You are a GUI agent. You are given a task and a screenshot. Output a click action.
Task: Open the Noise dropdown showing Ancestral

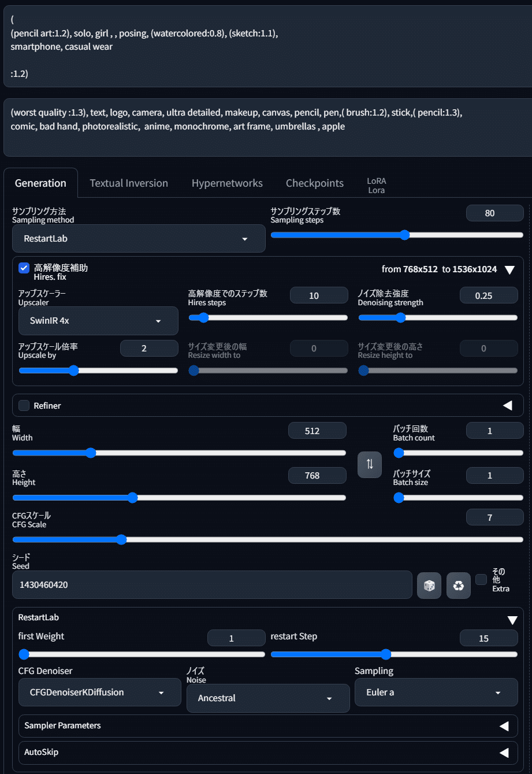coord(267,698)
